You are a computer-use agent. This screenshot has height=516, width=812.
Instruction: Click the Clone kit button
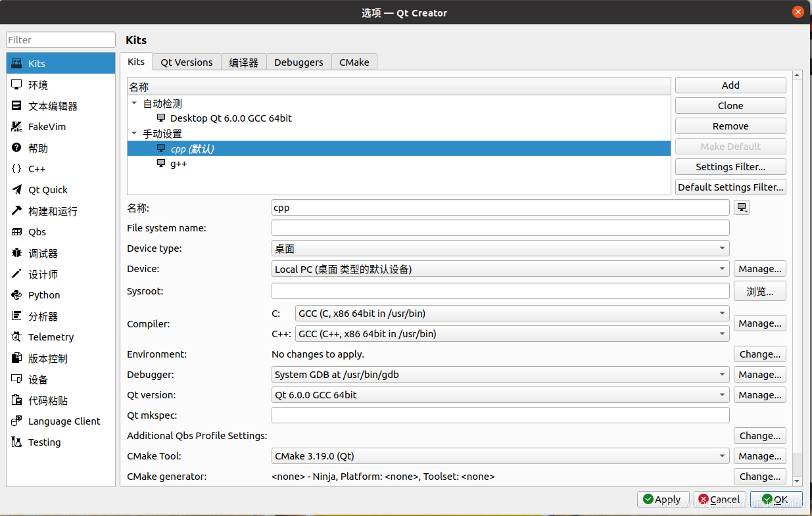[x=730, y=106]
